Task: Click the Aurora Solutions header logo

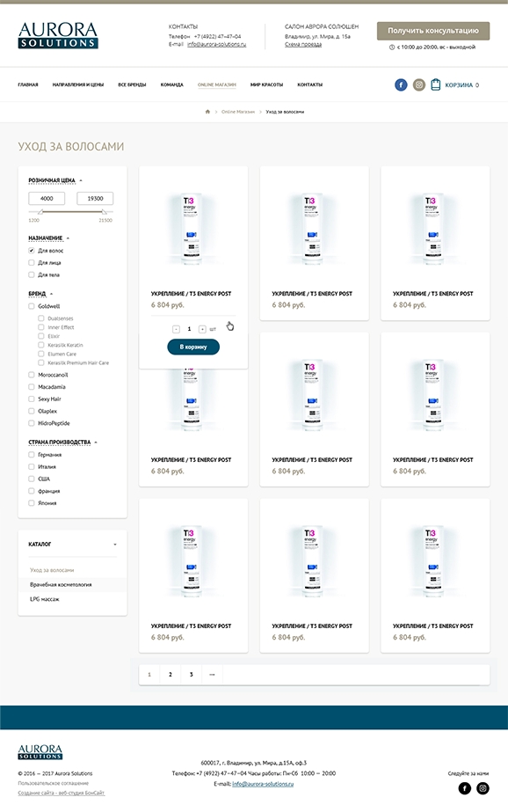Action: [x=58, y=35]
